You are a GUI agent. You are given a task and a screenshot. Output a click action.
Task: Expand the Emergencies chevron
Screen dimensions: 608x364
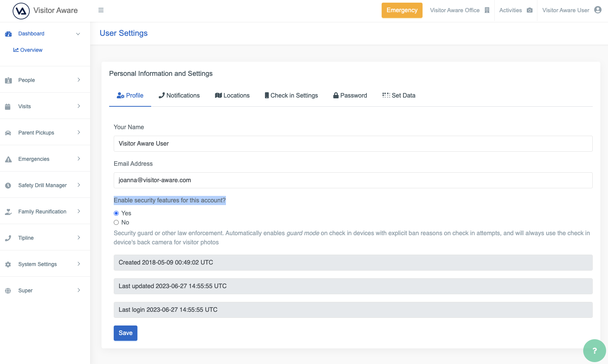tap(79, 159)
